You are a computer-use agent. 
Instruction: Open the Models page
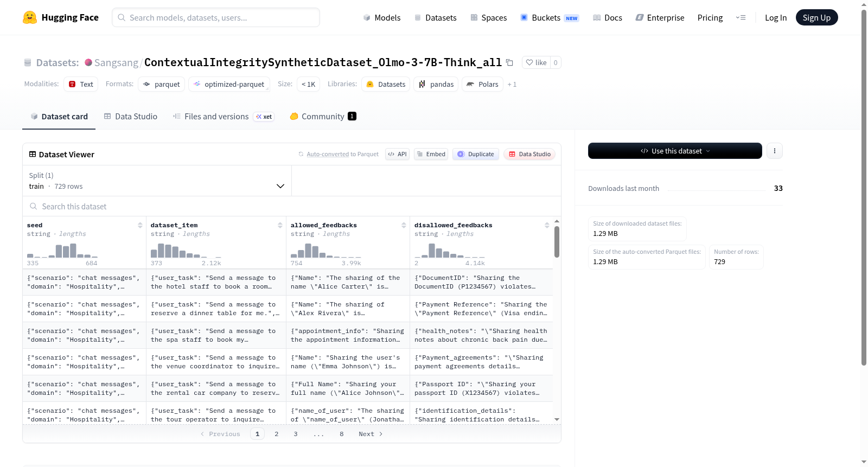tap(382, 18)
